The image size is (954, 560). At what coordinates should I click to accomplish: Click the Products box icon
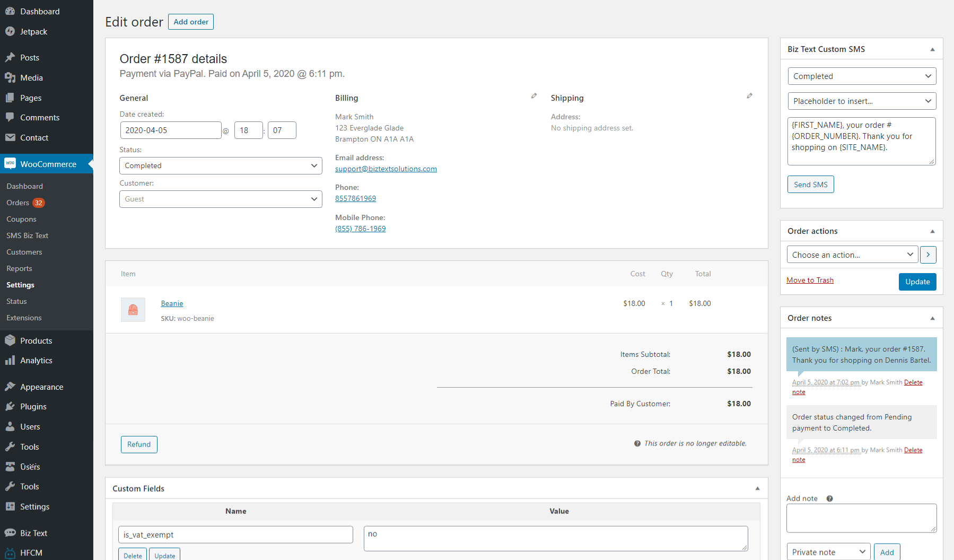pyautogui.click(x=10, y=340)
